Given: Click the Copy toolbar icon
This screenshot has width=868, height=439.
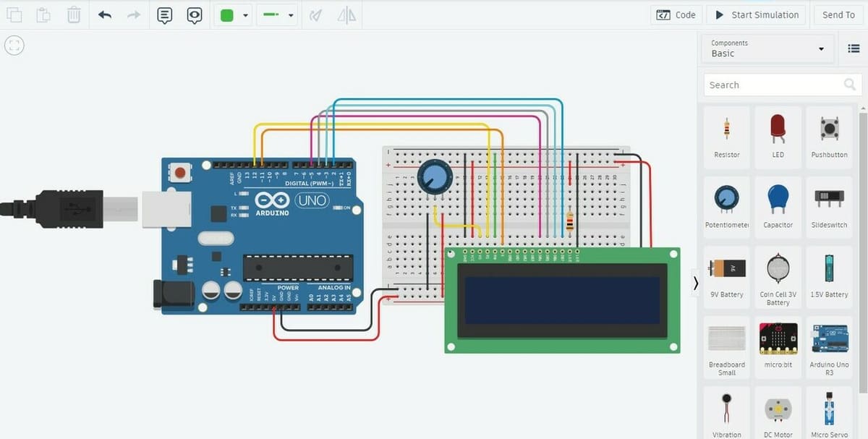Looking at the screenshot, I should point(14,14).
